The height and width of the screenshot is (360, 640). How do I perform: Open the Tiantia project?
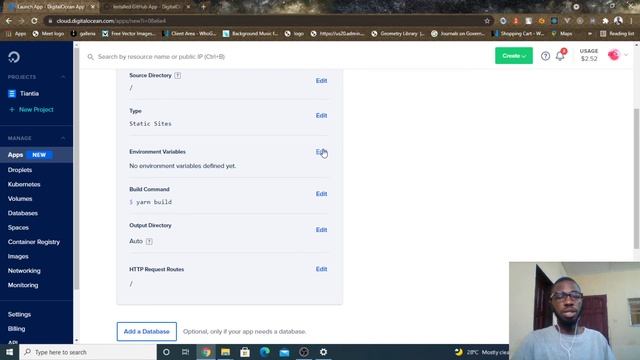[x=29, y=93]
